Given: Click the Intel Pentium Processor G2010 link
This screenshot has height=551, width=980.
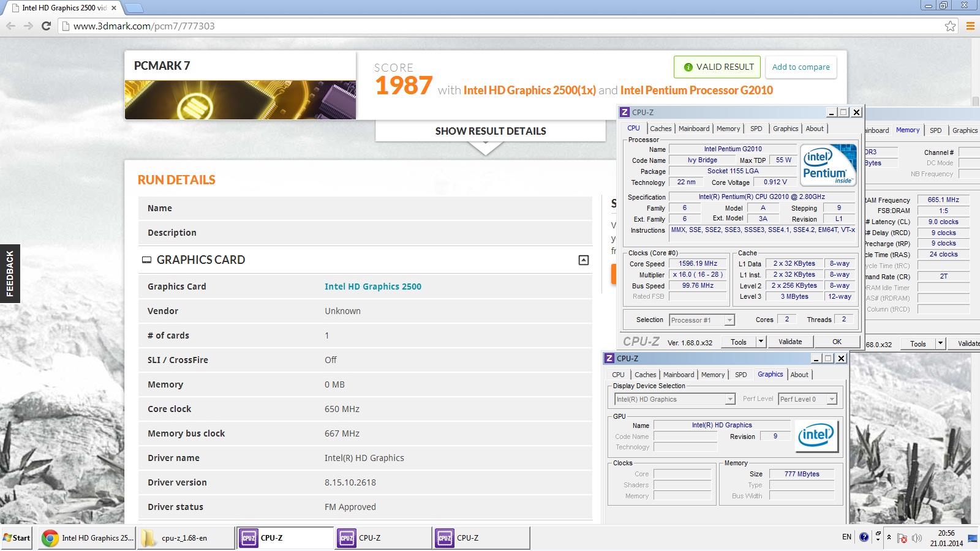Looking at the screenshot, I should 696,91.
